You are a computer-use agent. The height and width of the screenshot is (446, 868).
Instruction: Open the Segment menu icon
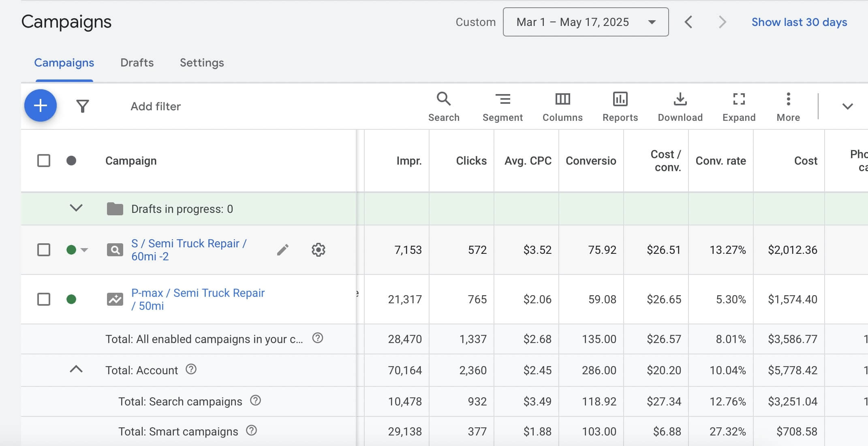502,107
